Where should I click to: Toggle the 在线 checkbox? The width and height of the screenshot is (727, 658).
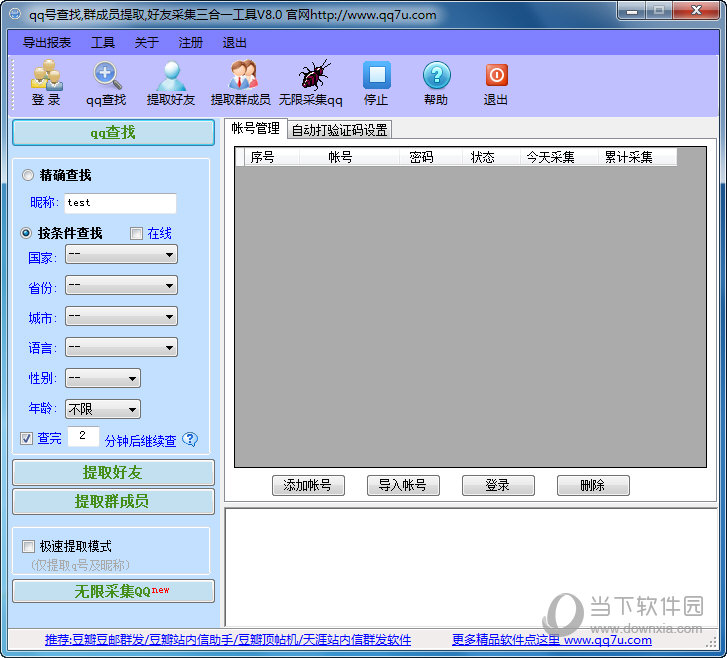coord(136,233)
